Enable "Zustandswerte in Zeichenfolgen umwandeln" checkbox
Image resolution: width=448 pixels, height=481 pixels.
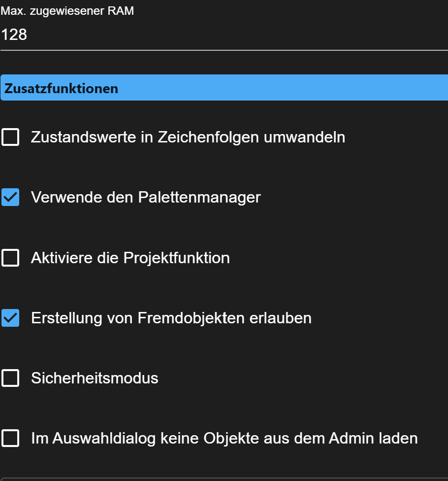click(10, 137)
